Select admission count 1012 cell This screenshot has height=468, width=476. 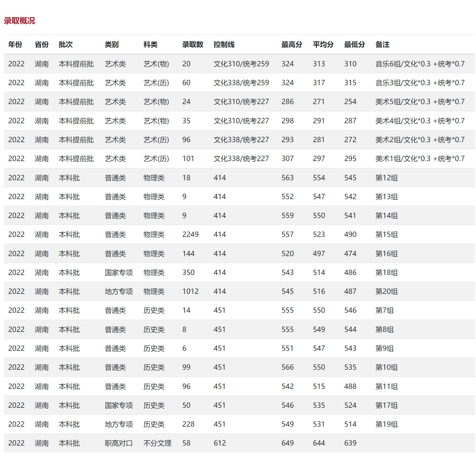(190, 291)
